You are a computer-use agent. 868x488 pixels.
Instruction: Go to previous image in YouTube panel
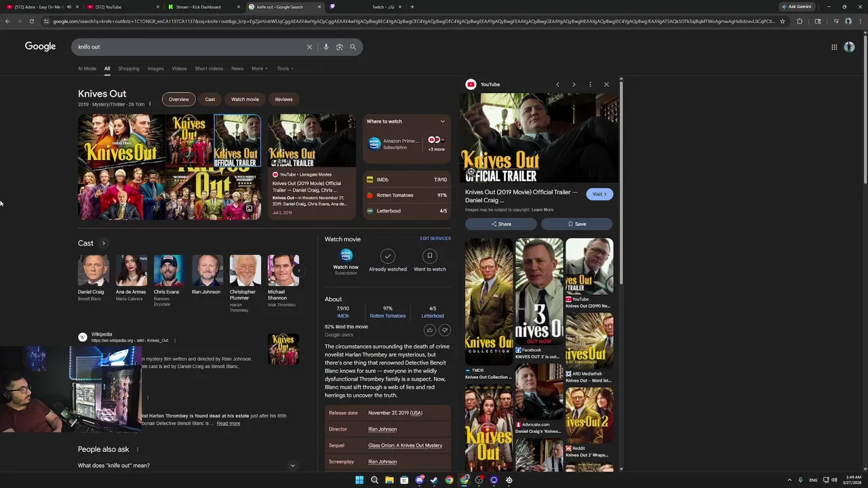tap(557, 85)
